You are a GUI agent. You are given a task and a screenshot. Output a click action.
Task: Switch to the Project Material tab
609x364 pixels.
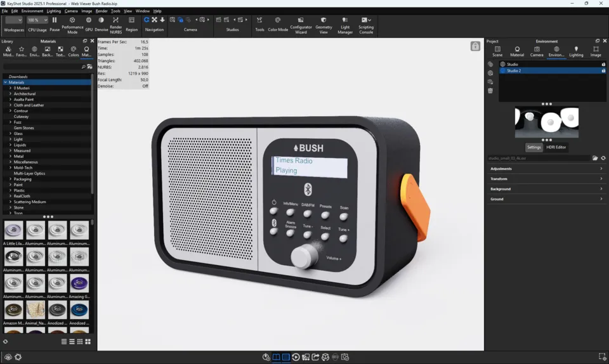click(x=517, y=51)
